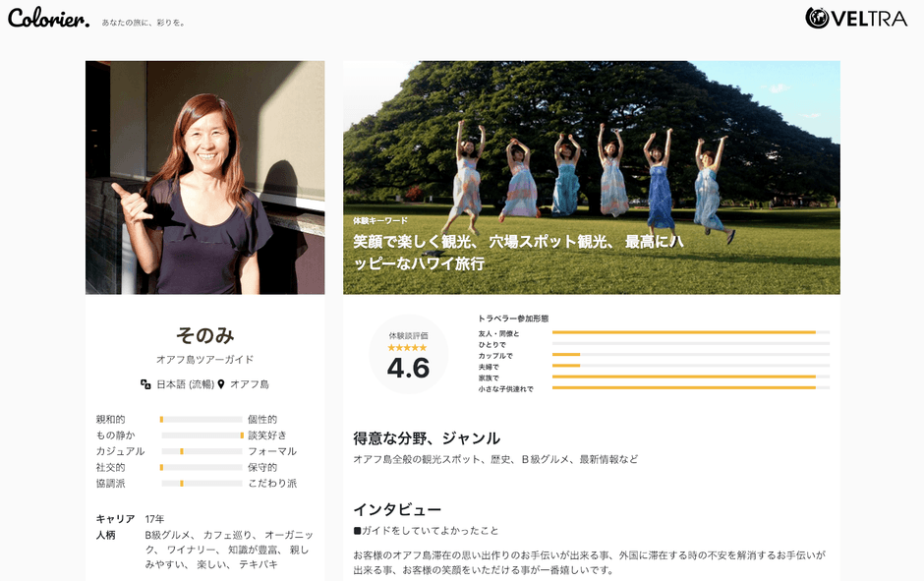Viewport: 924px width, 581px height.
Task: Click the カジュアル–フォーマル slider marker
Action: tap(182, 451)
